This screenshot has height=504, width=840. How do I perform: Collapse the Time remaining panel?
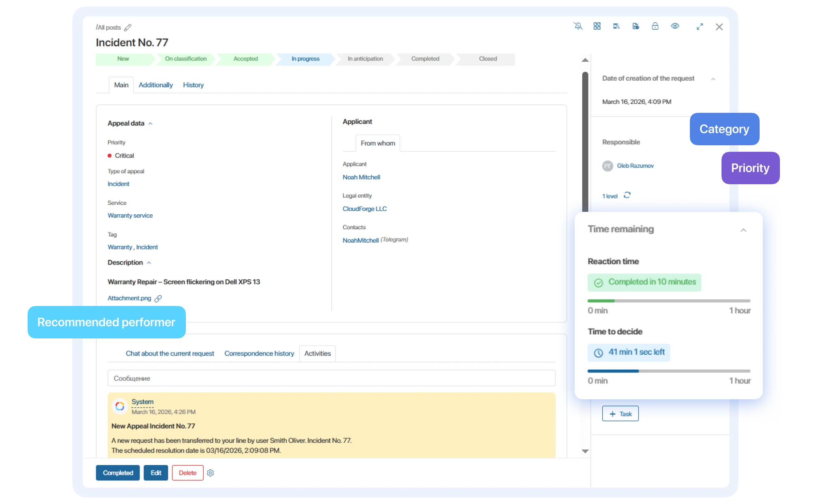tap(743, 230)
